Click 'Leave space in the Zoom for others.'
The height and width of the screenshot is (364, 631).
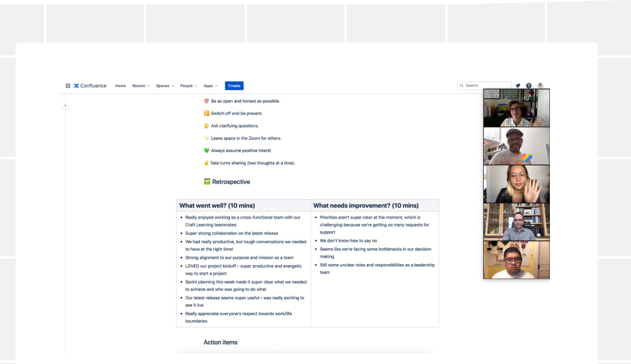click(x=246, y=138)
